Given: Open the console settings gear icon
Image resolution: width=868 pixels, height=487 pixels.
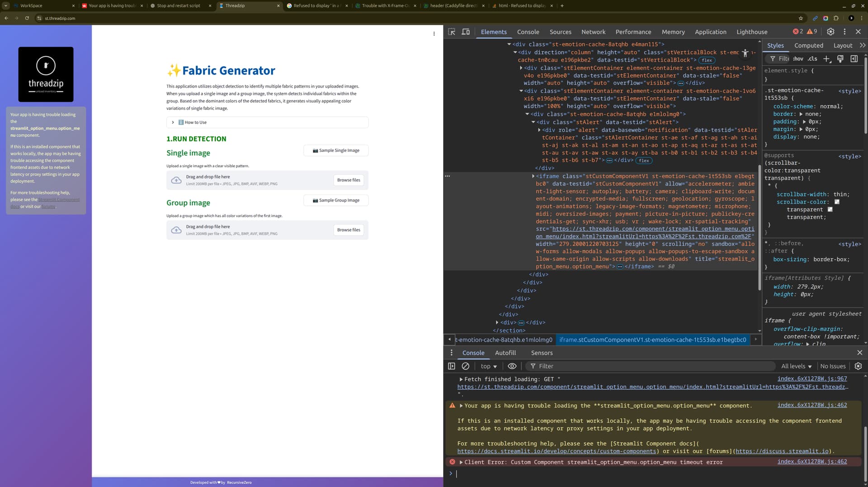Looking at the screenshot, I should click(x=858, y=366).
